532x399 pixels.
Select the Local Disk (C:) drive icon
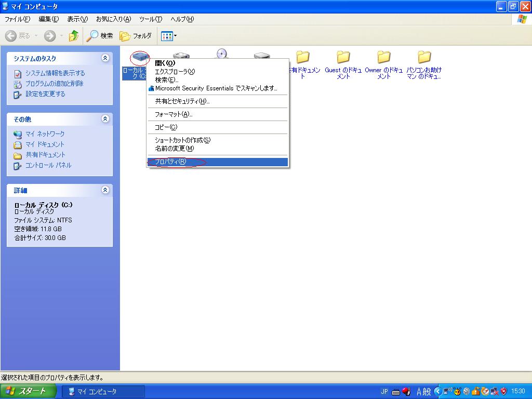(140, 57)
